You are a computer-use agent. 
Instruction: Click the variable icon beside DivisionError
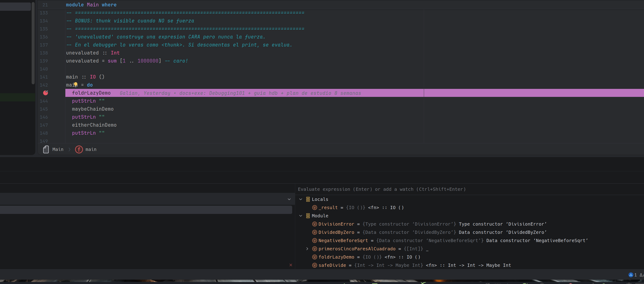[315, 224]
